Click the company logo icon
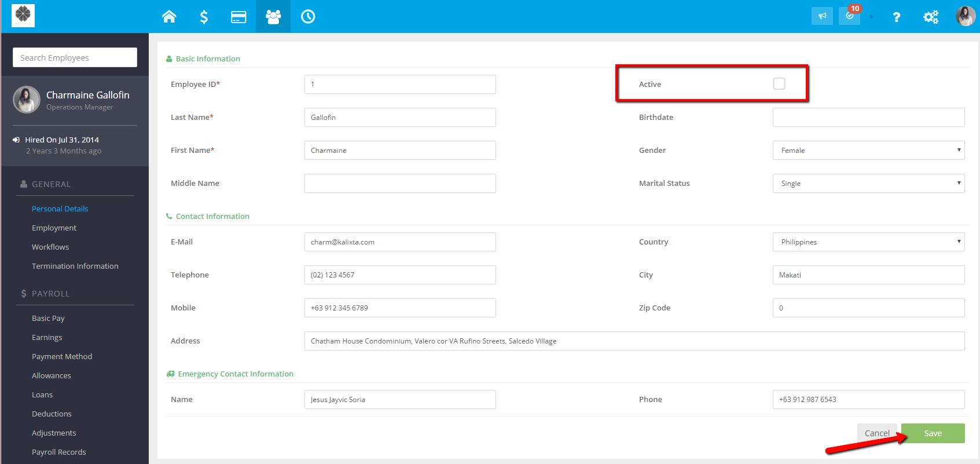Viewport: 980px width, 464px height. pyautogui.click(x=23, y=16)
